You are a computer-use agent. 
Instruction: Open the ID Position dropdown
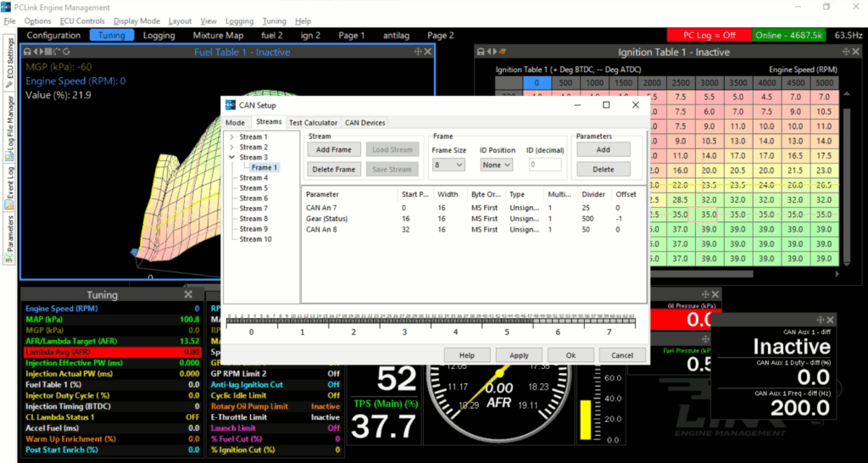coord(496,165)
